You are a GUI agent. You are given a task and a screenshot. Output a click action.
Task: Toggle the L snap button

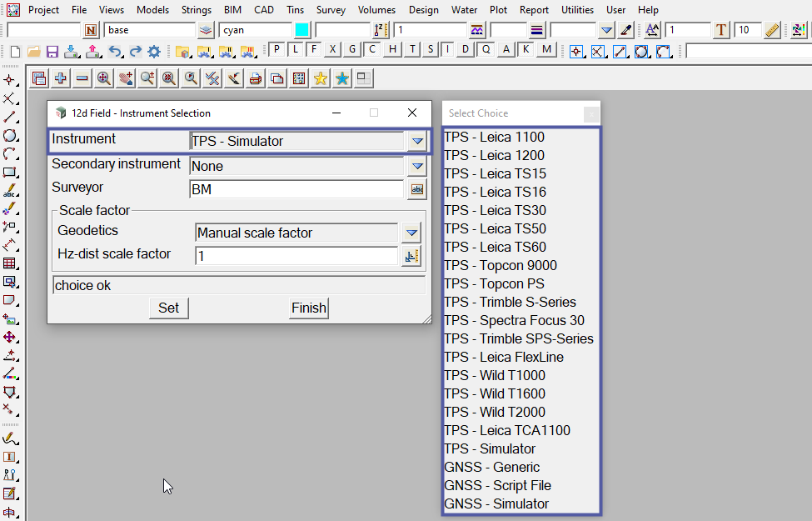click(x=295, y=50)
